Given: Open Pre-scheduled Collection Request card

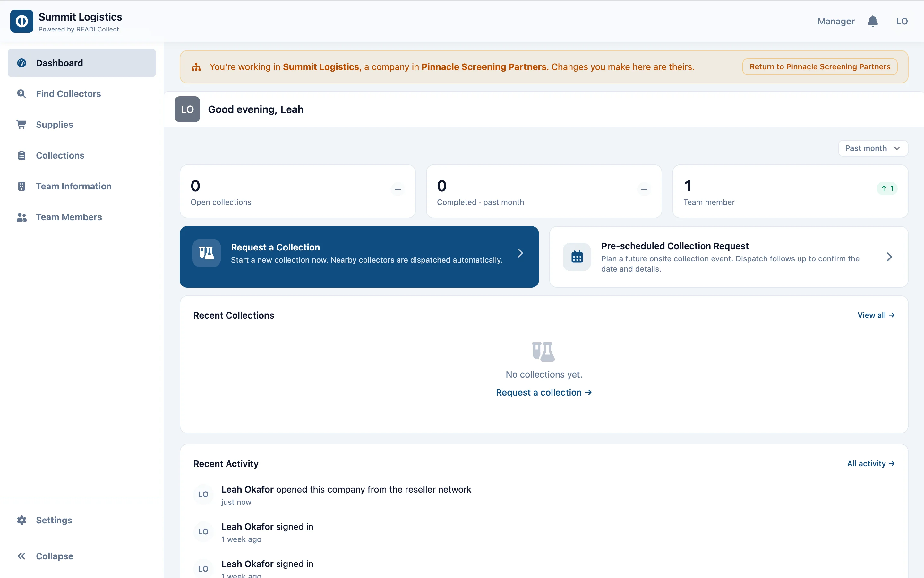Looking at the screenshot, I should 729,257.
